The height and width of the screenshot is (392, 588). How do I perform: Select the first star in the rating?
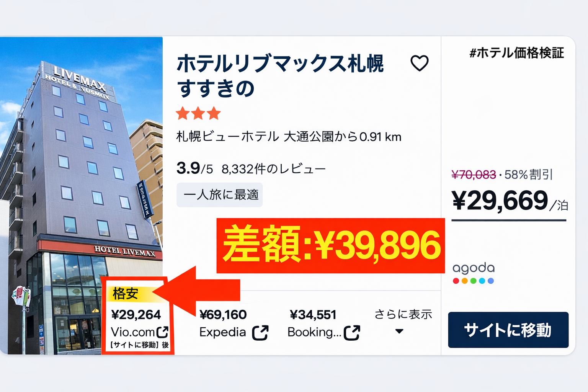183,113
